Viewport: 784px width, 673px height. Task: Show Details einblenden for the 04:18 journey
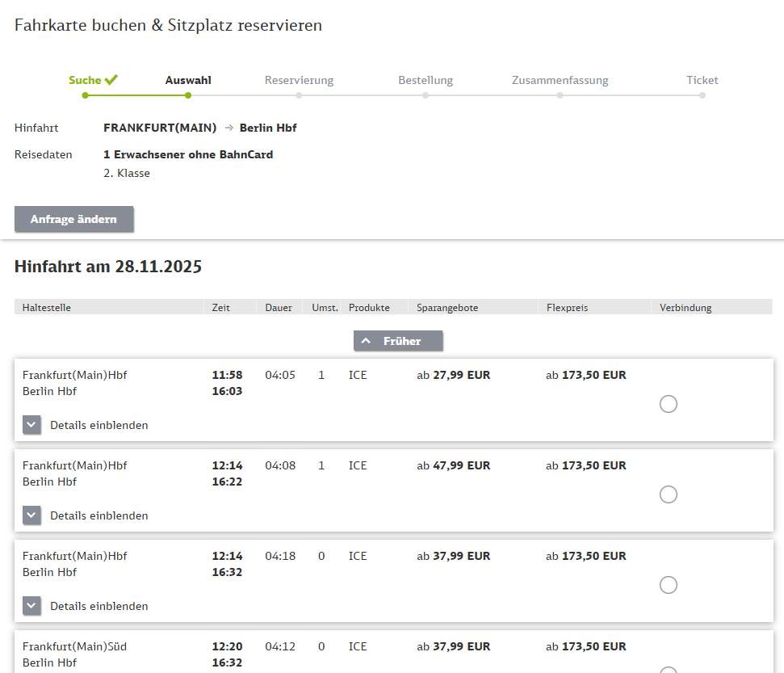tap(99, 606)
